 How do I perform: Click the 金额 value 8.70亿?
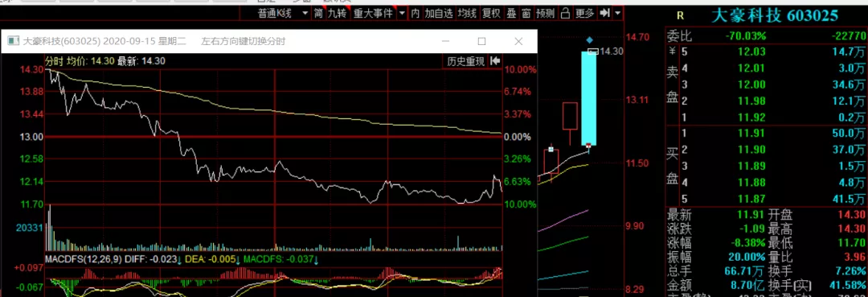[748, 286]
